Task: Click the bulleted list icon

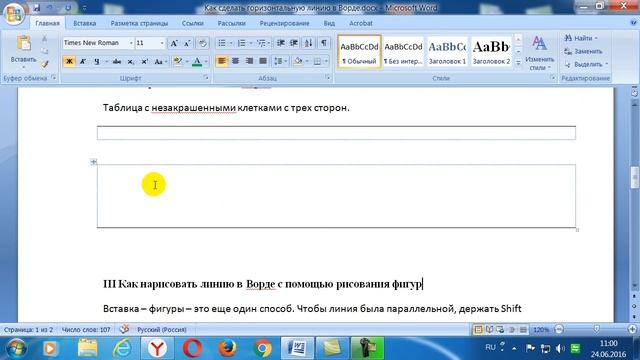Action: point(222,43)
